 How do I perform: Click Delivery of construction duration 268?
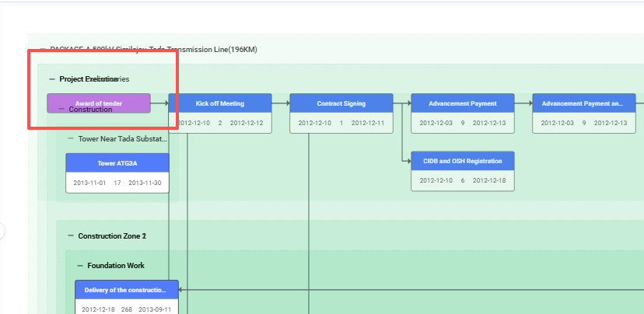(127, 309)
